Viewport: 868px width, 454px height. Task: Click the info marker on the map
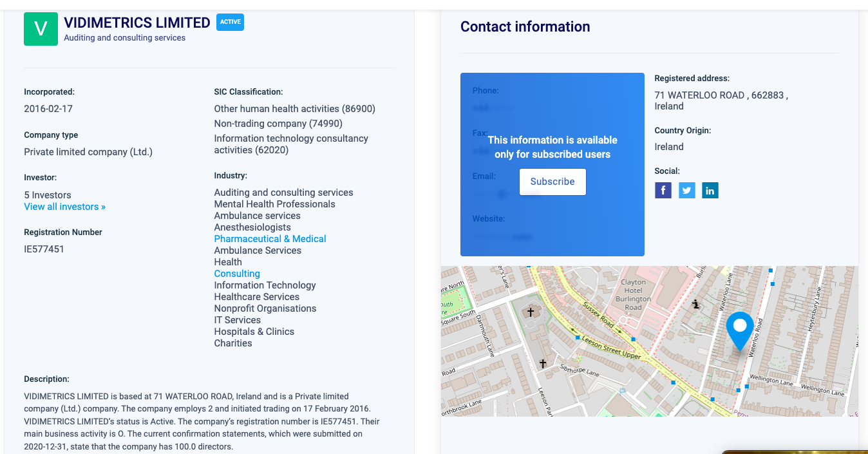pyautogui.click(x=695, y=305)
